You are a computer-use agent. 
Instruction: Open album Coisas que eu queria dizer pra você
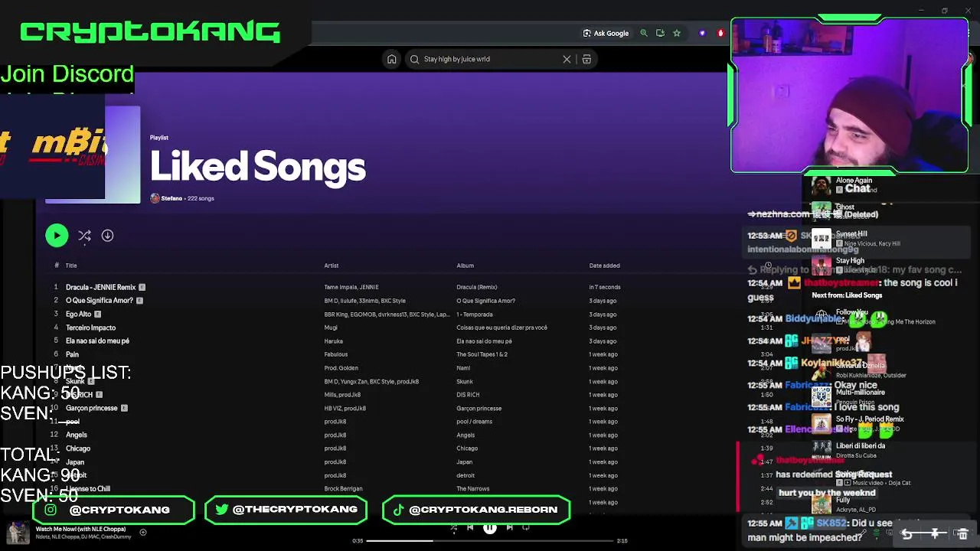point(501,328)
